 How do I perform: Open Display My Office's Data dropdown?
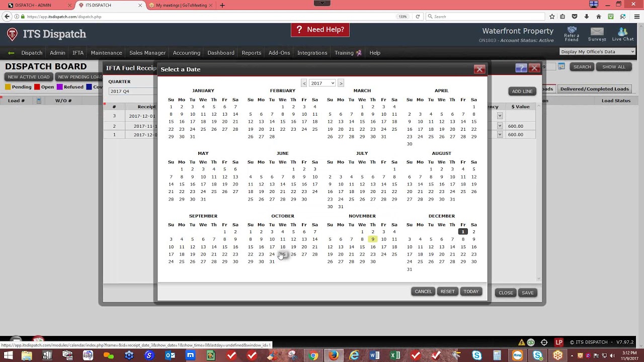[x=598, y=52]
